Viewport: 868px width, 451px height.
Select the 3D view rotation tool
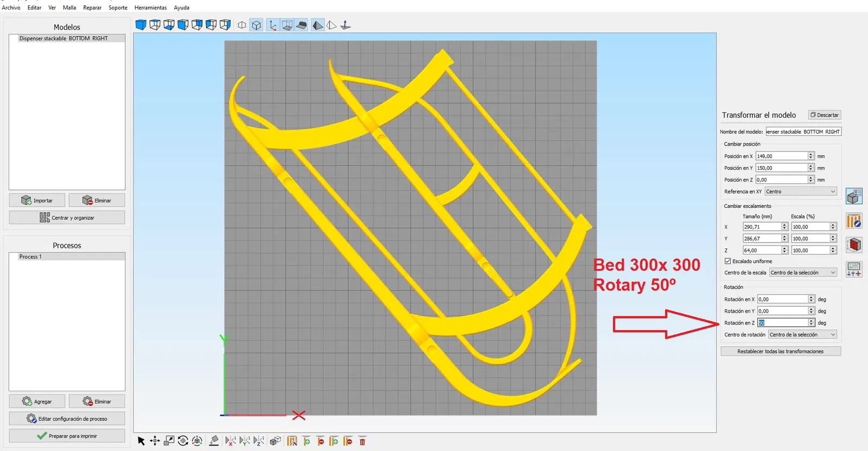[197, 441]
